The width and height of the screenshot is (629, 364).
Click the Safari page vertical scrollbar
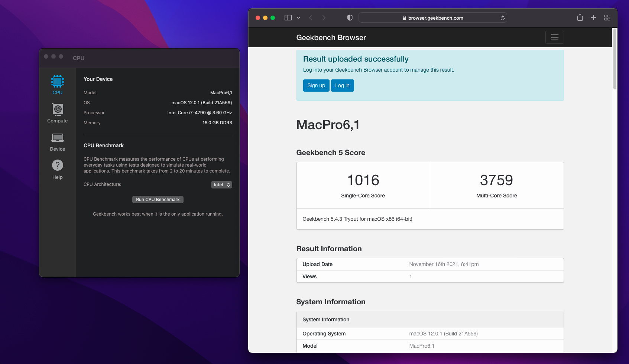(x=615, y=59)
